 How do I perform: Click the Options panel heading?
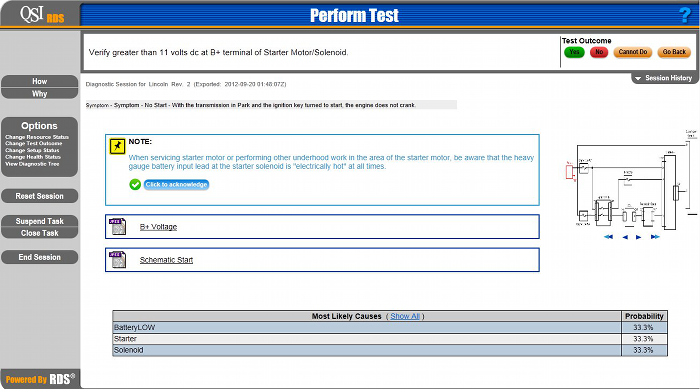(39, 126)
